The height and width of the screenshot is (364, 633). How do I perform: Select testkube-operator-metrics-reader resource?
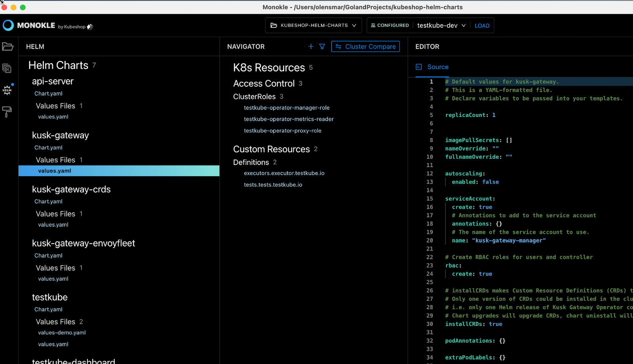(289, 119)
